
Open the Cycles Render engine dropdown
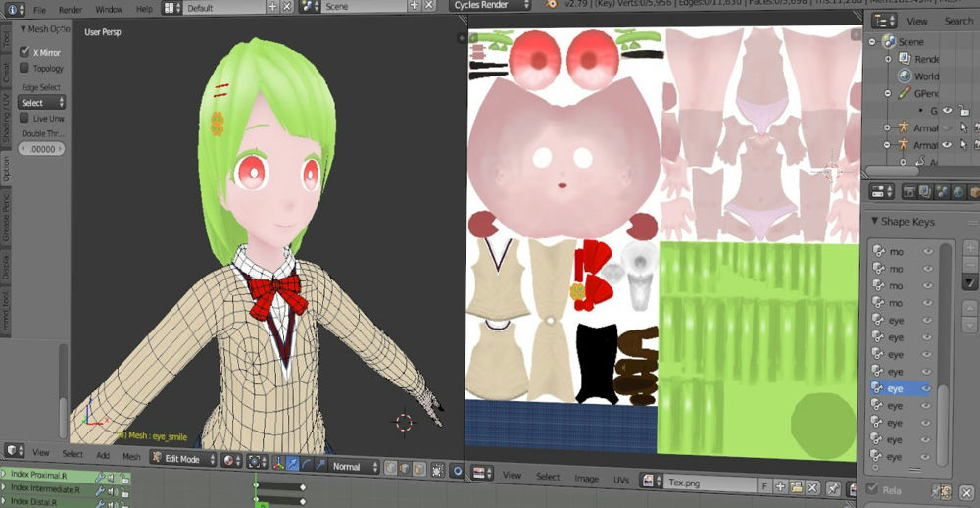click(490, 6)
